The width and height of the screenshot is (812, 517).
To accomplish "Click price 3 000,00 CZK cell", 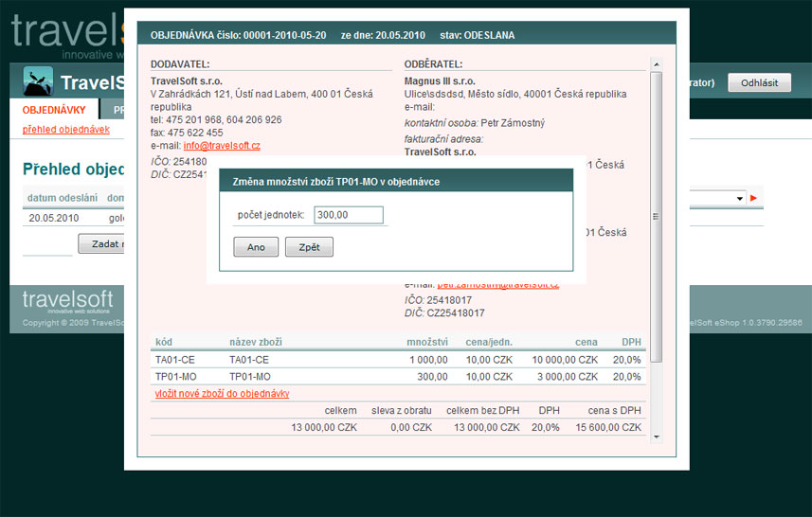I will point(568,376).
